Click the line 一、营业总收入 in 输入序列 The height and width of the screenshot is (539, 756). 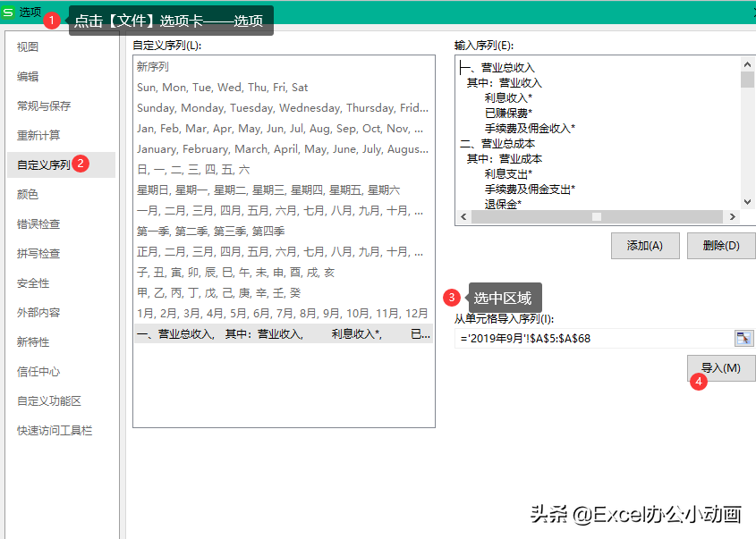[x=497, y=67]
